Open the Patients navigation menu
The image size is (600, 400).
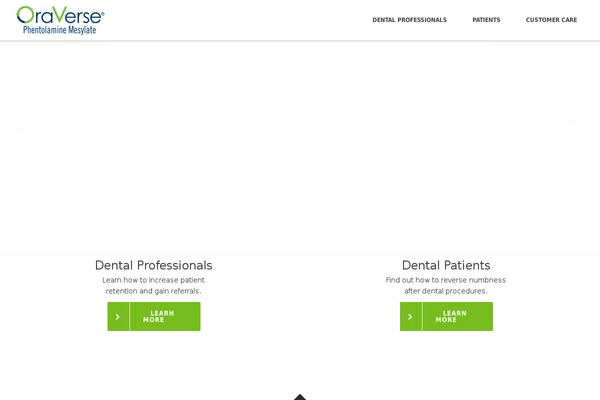point(486,20)
